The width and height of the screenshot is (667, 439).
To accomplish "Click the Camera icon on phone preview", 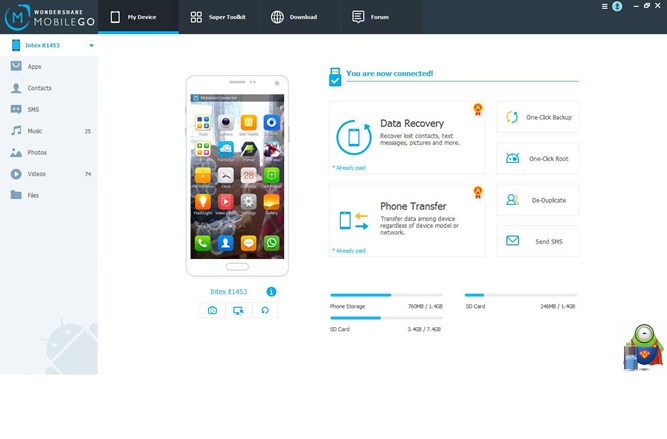I will point(225,123).
